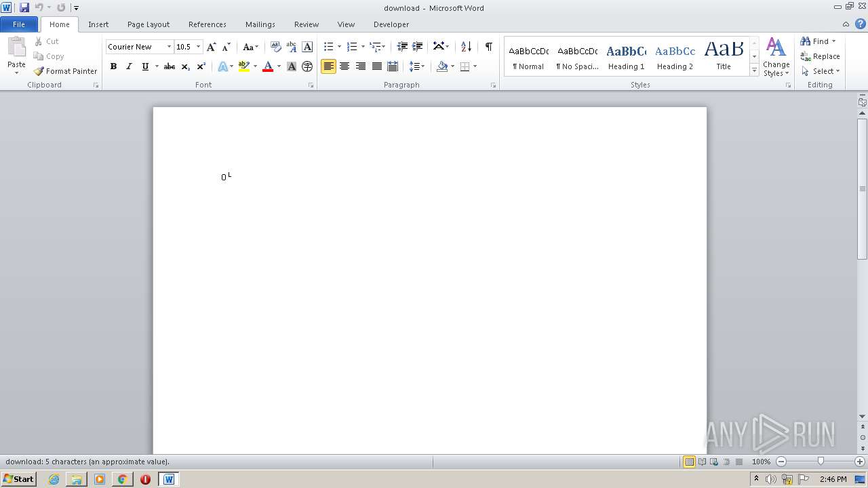
Task: Click the Windows Start button
Action: (x=18, y=479)
